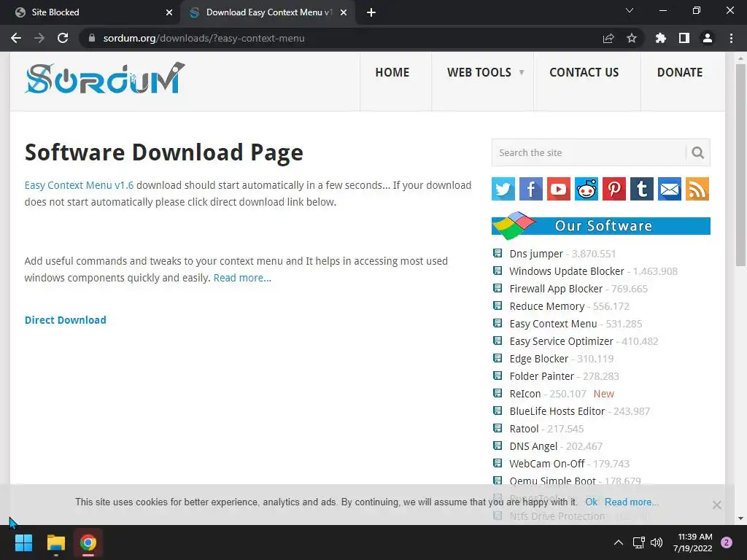Open the Windows Start menu
The width and height of the screenshot is (747, 560).
[x=23, y=542]
